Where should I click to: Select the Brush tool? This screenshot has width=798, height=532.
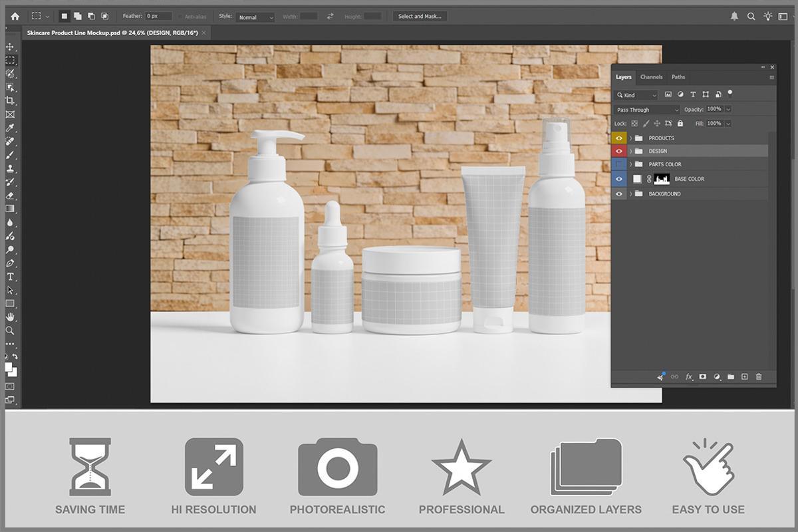click(x=10, y=155)
